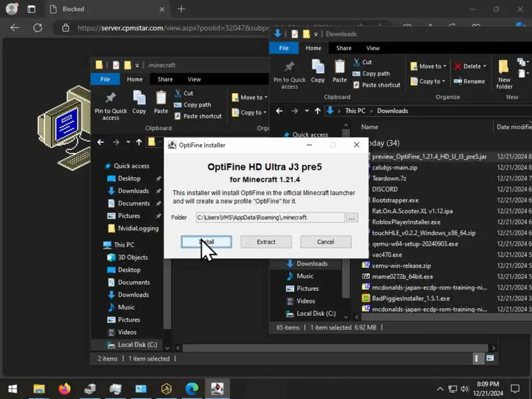Go back in the Downloads window navigation
Screen dimensions: 532x399
[x=279, y=111]
